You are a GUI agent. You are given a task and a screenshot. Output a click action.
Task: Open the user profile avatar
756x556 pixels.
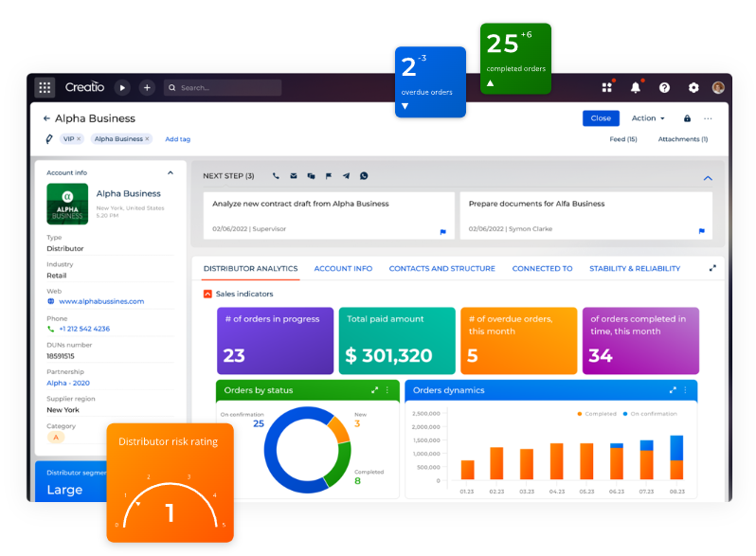(718, 87)
